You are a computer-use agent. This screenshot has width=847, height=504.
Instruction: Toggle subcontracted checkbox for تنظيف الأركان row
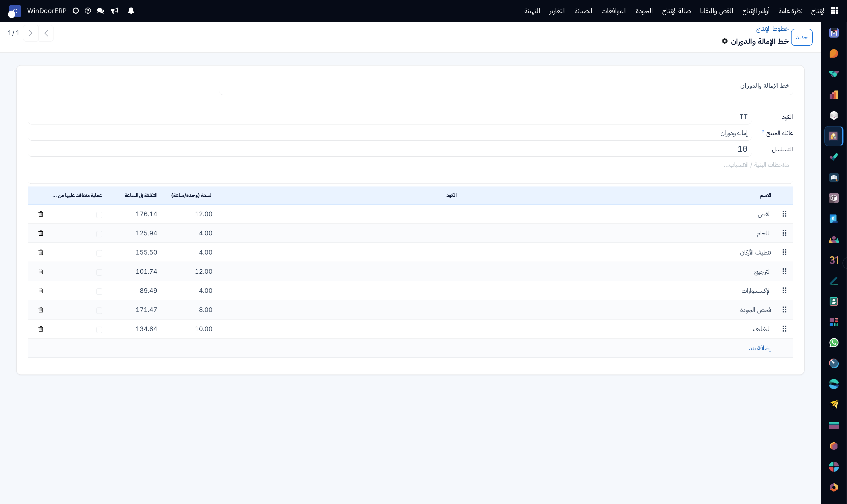click(99, 253)
